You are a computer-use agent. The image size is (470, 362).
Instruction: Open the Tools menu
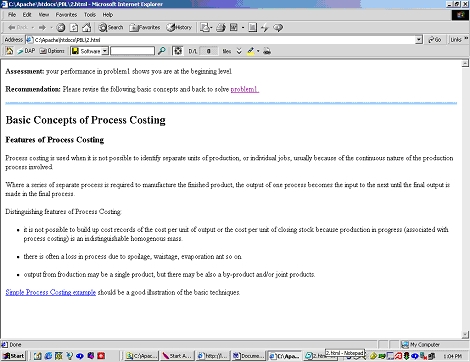click(90, 15)
